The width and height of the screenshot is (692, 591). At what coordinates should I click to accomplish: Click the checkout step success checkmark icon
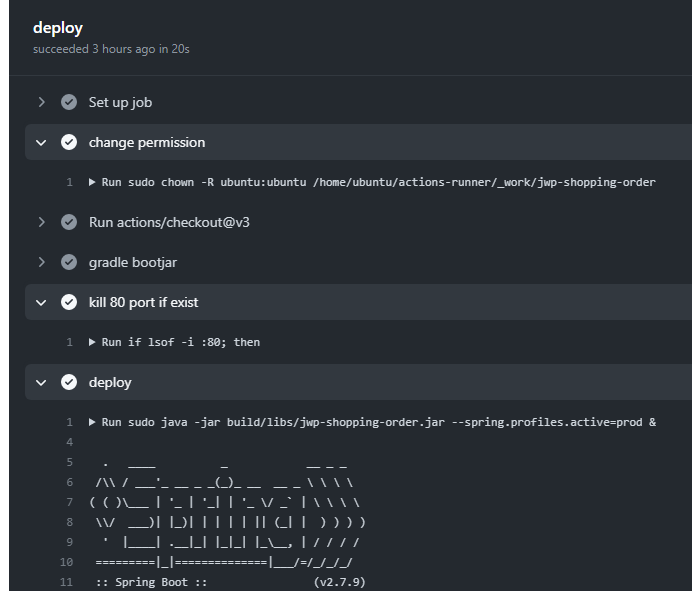(69, 222)
